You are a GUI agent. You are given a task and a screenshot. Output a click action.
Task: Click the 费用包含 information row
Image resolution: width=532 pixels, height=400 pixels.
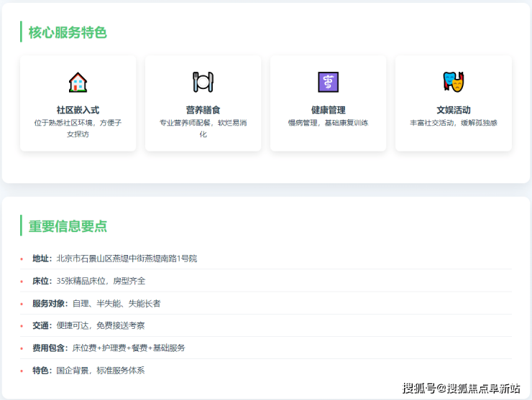109,348
